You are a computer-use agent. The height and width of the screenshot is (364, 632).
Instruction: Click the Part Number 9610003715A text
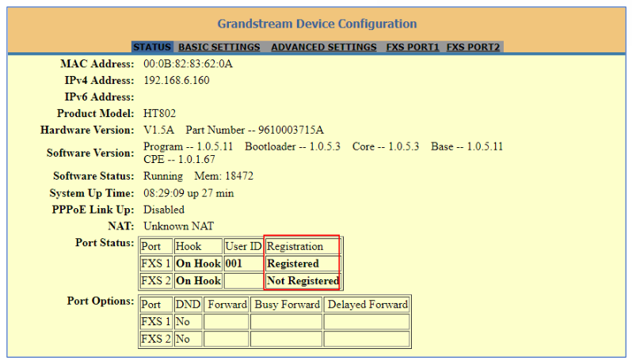254,130
